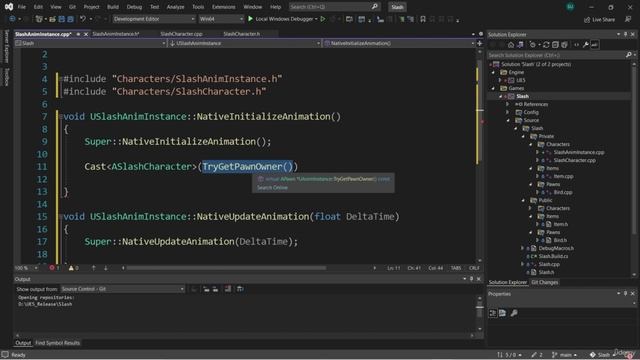Viewport: 640px width, 360px height.
Task: Click Alphabetical sort icon in Properties panel
Action: pos(502,313)
